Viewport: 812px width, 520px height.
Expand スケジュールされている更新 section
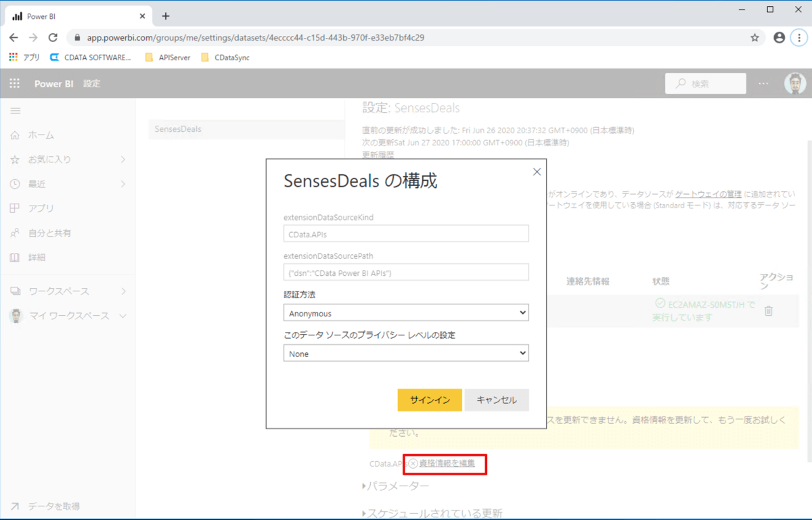[432, 513]
